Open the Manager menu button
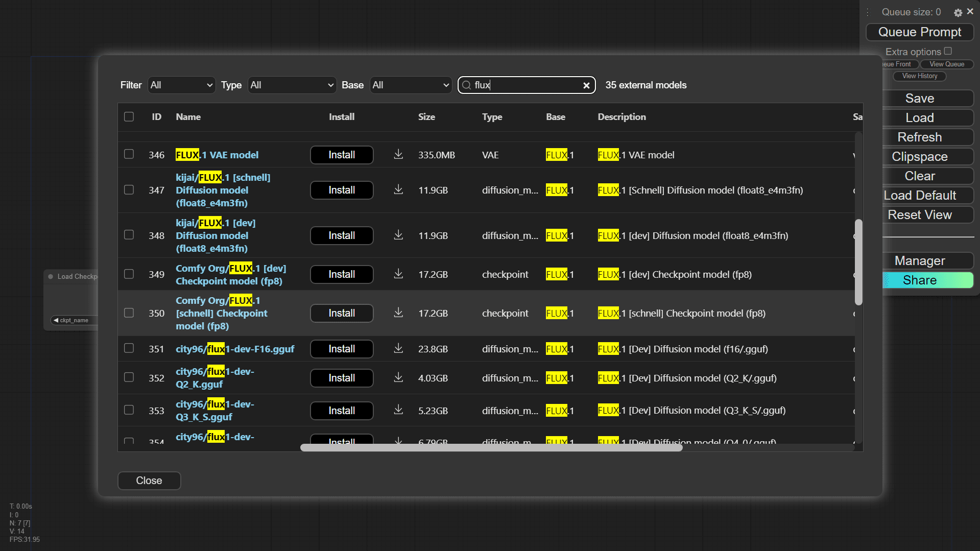This screenshot has width=980, height=551. (x=919, y=261)
